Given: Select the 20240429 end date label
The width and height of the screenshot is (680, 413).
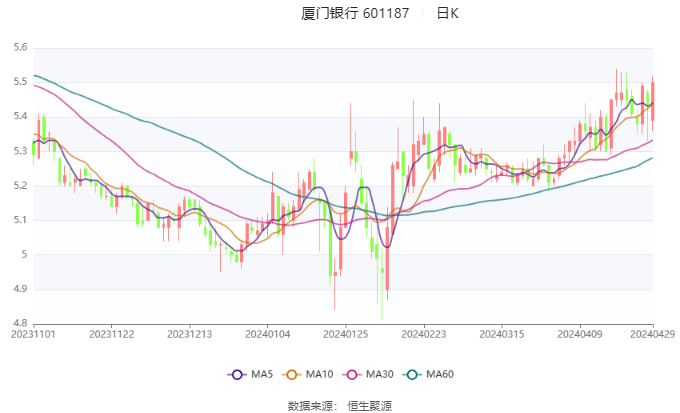Looking at the screenshot, I should point(653,334).
